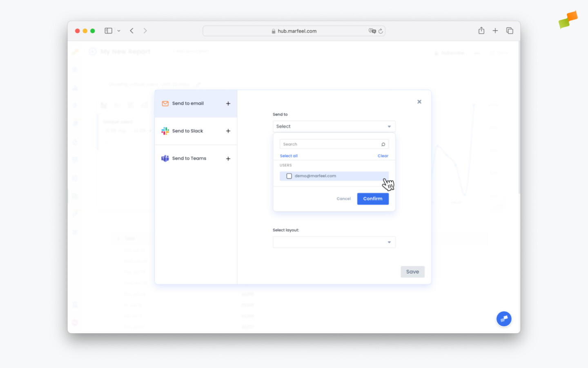Check the demo@marfeel.com checkbox
This screenshot has width=588, height=368.
(x=289, y=176)
